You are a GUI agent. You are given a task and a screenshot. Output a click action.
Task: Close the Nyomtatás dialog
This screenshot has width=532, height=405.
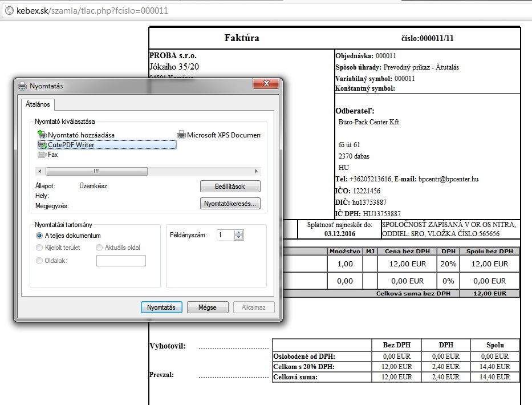point(266,83)
